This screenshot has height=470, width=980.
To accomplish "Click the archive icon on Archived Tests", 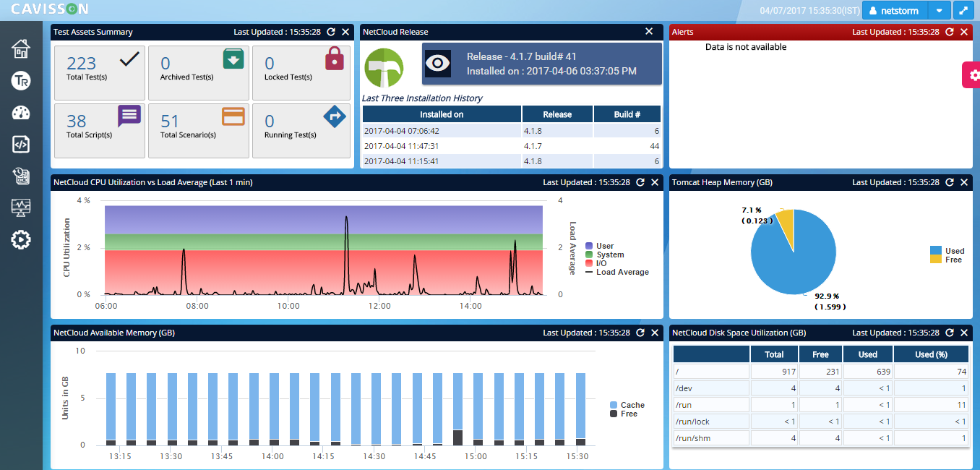I will point(233,59).
